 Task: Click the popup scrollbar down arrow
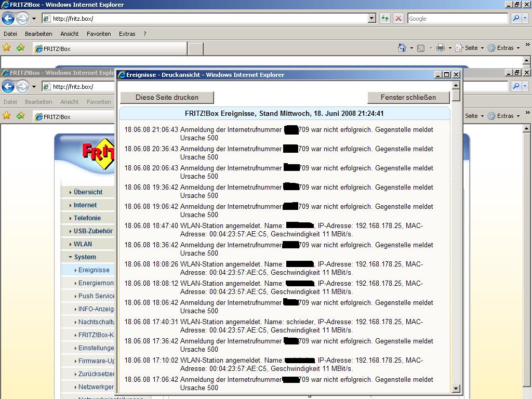pos(456,388)
